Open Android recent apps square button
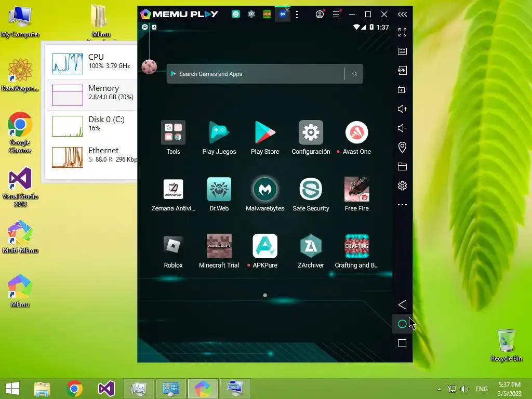Viewport: 532px width, 399px height. point(402,343)
